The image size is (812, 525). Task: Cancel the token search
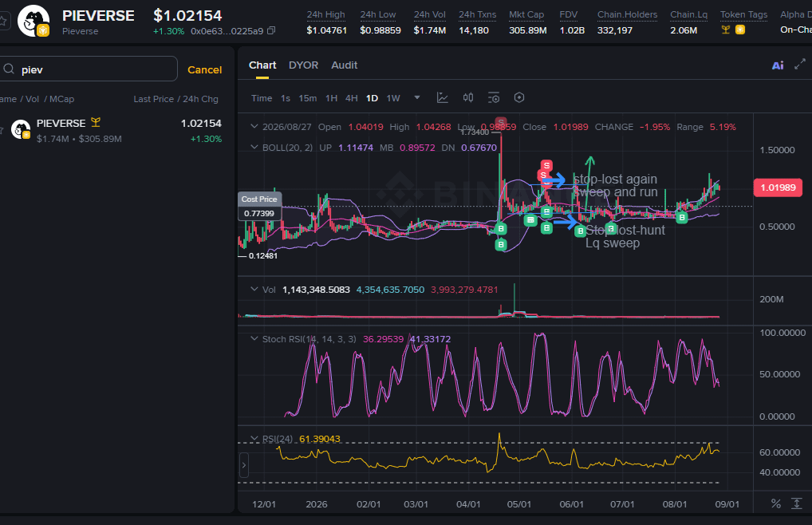(x=204, y=70)
